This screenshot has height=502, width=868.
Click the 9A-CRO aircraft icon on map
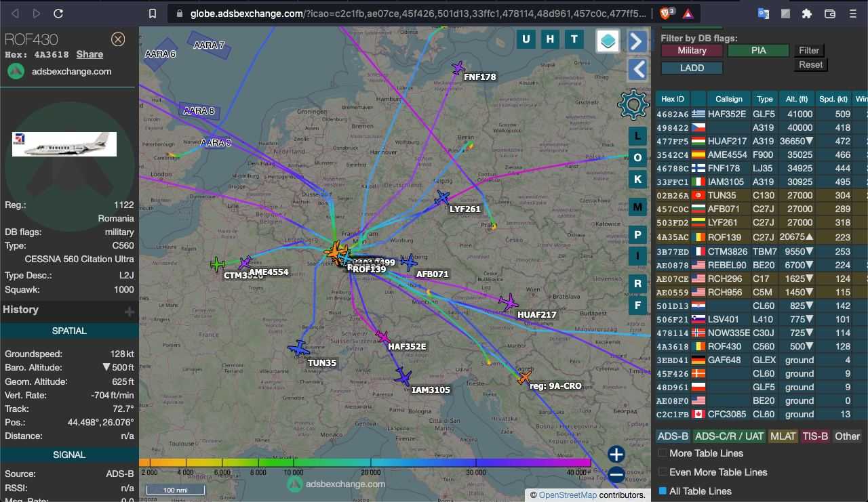(x=524, y=377)
